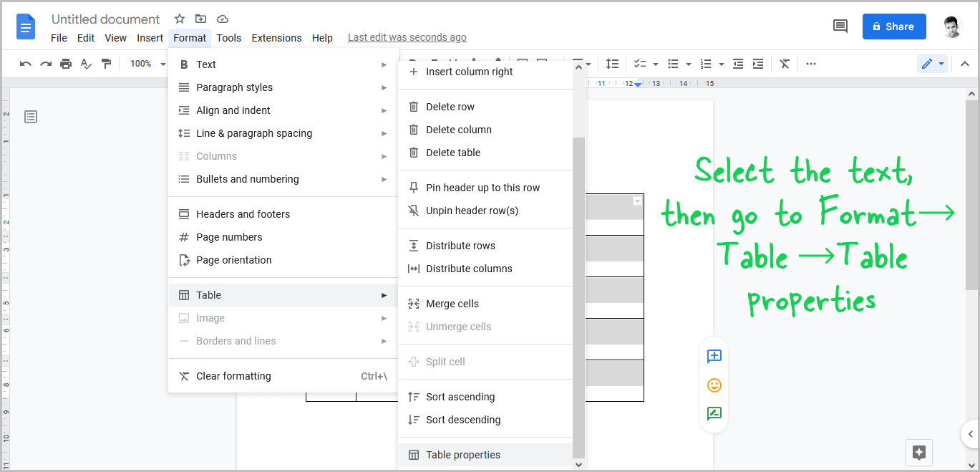Star the Untitled document
The image size is (980, 472).
pyautogui.click(x=179, y=19)
